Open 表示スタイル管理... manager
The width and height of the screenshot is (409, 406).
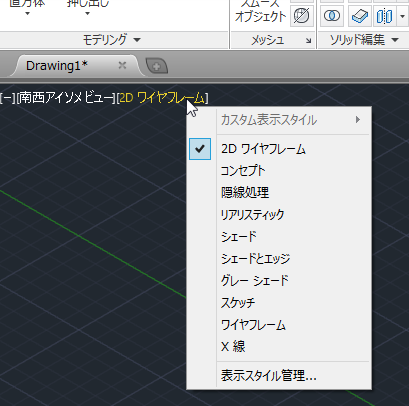(x=279, y=376)
